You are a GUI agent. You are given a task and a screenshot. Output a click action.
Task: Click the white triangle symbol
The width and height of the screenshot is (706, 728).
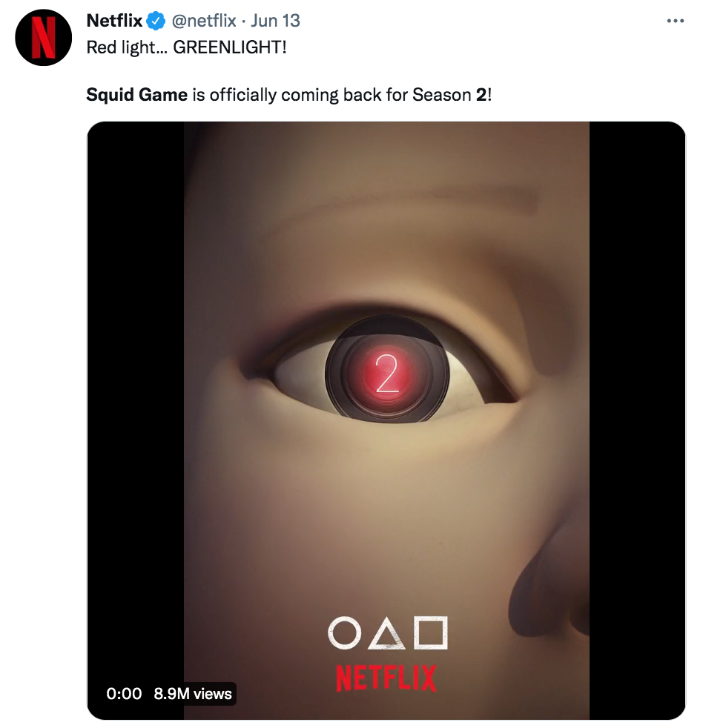tap(386, 632)
